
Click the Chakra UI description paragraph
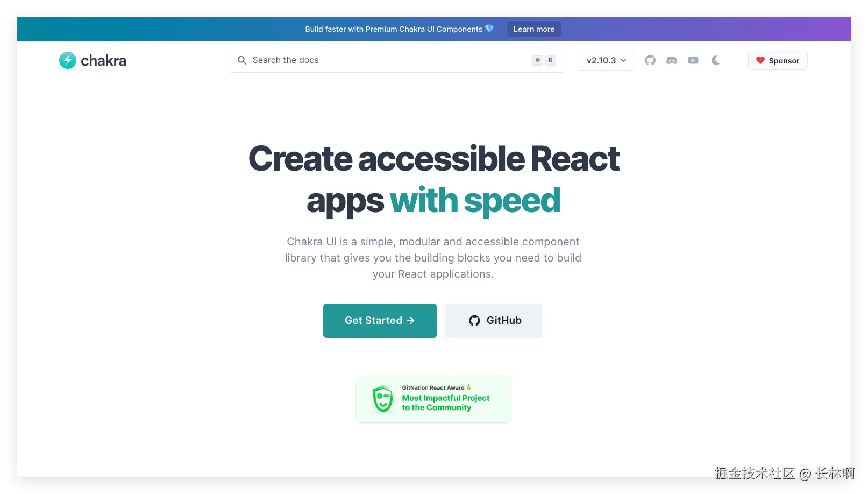[x=433, y=258]
